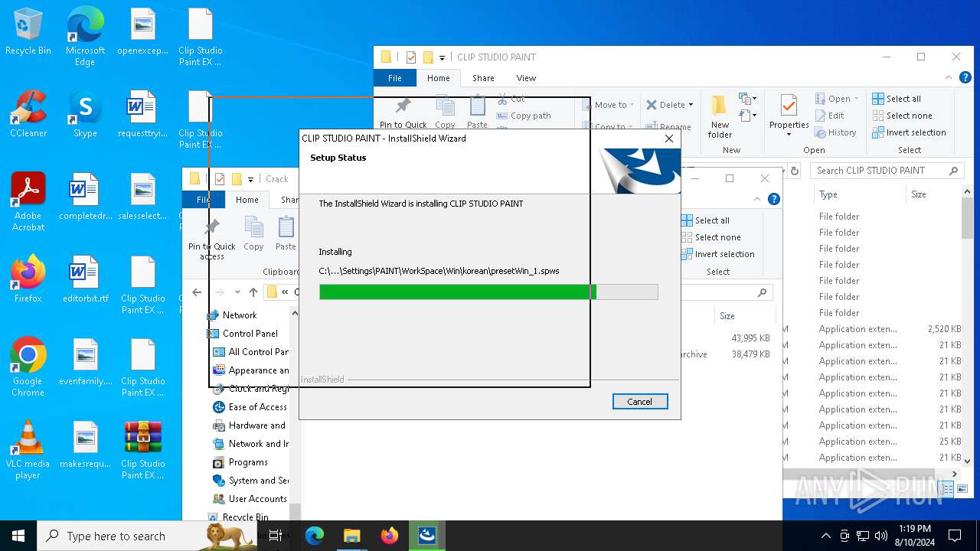Open quick access toolbar dropdown in Crack window

click(250, 179)
